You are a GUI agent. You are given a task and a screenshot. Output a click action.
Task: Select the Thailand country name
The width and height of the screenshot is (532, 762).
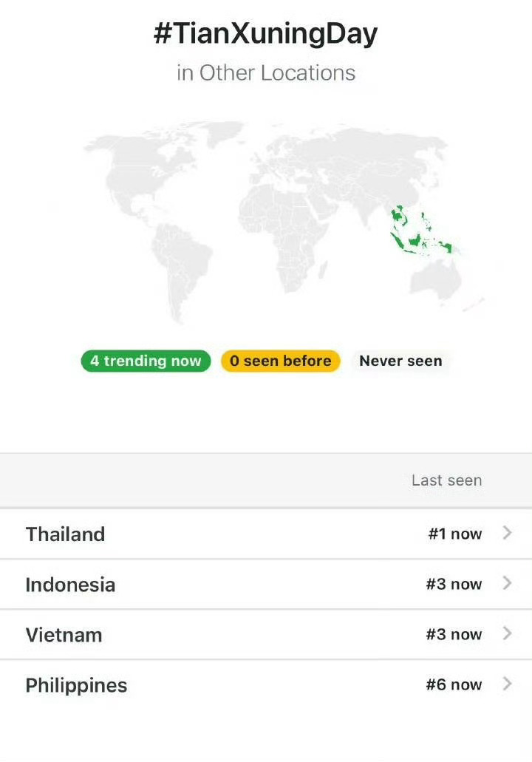65,534
